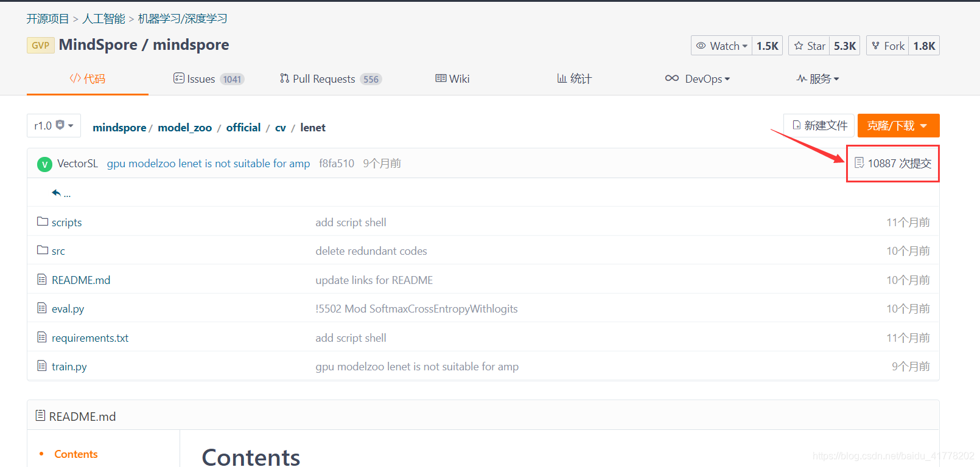Screen dimensions: 980x467
Task: Open the 机器学习/深度学习 breadcrumb link
Action: click(183, 19)
